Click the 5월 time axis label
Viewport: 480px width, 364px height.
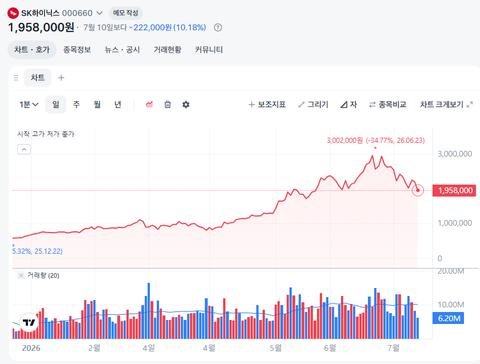click(276, 348)
